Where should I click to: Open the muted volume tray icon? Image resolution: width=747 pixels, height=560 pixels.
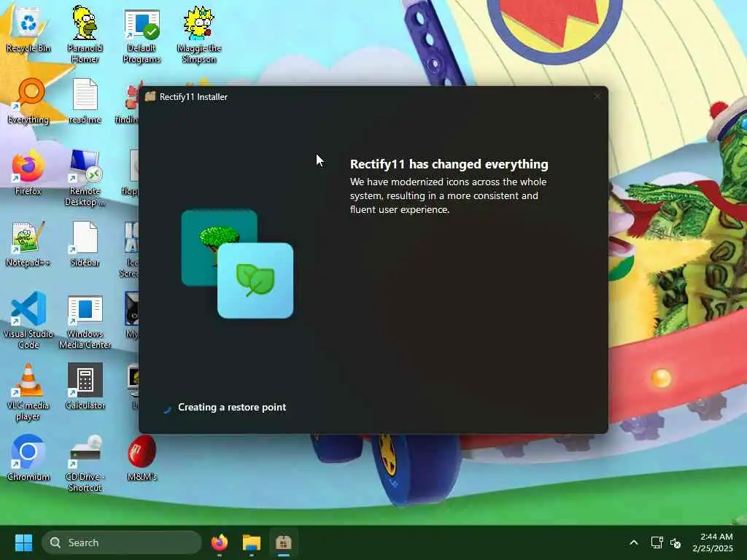675,542
